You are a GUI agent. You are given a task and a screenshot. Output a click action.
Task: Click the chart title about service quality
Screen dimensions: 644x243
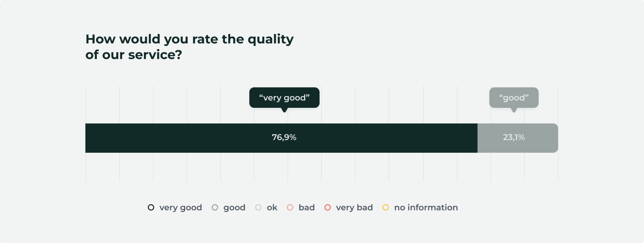(189, 47)
